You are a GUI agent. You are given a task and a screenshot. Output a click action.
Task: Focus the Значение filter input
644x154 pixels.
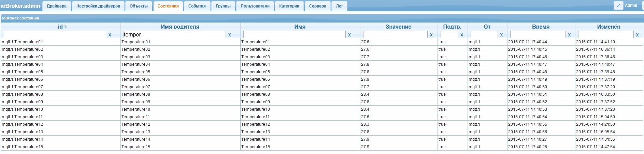tap(395, 34)
